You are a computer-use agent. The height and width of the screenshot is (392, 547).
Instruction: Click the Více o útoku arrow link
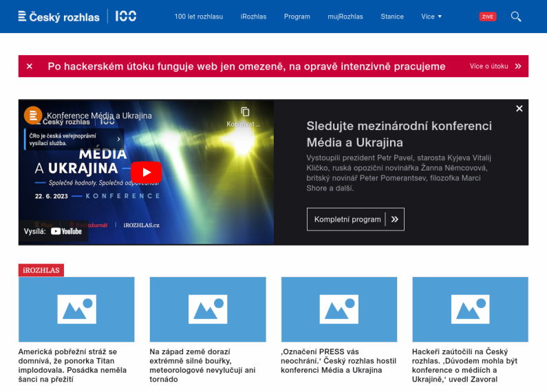pos(495,67)
